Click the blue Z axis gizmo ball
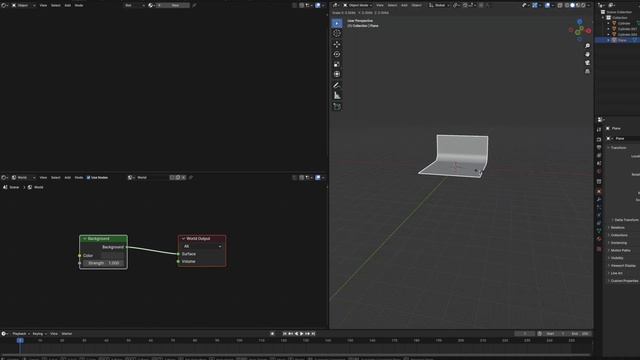Viewport: 640px width, 360px height. 580,22
